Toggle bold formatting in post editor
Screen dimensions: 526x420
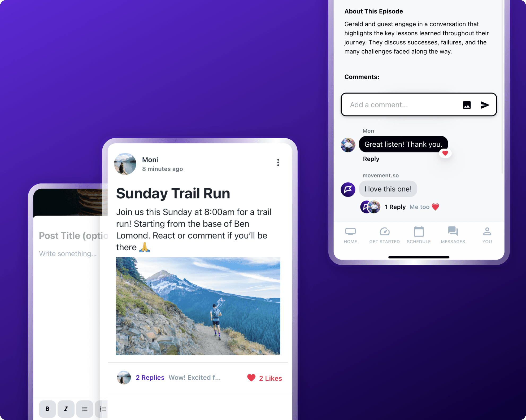pyautogui.click(x=47, y=409)
